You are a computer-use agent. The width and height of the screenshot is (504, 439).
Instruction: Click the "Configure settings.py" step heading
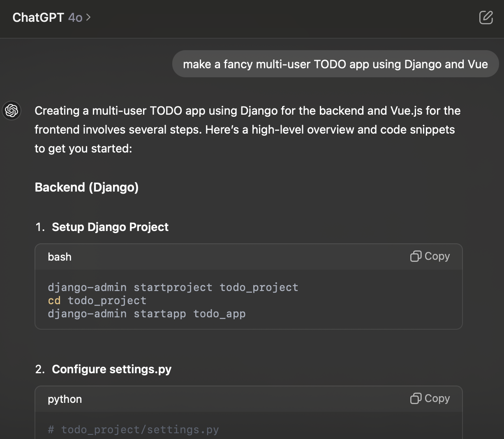111,369
